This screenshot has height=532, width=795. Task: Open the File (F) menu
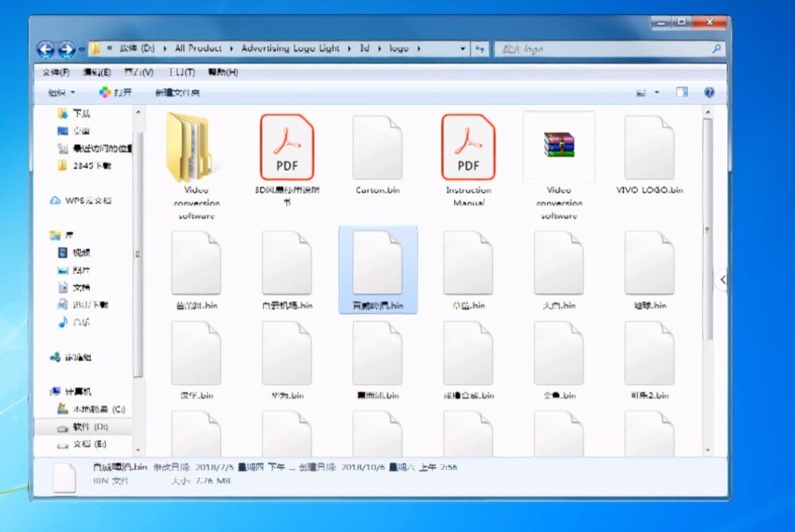[56, 72]
